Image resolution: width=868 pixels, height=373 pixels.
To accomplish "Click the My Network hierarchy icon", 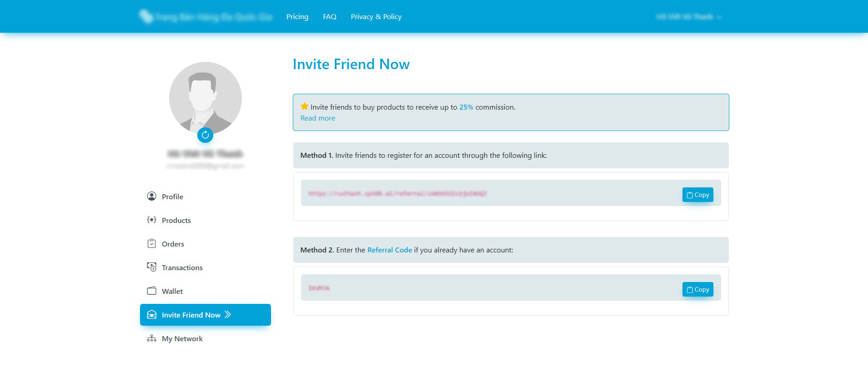I will (151, 338).
